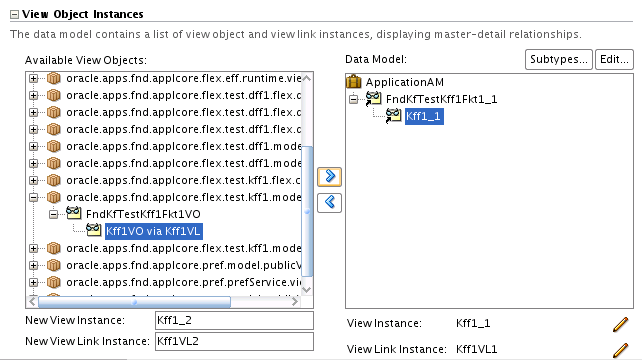This screenshot has height=360, width=642.
Task: Click package icon of pref.prefService row
Action: click(53, 282)
